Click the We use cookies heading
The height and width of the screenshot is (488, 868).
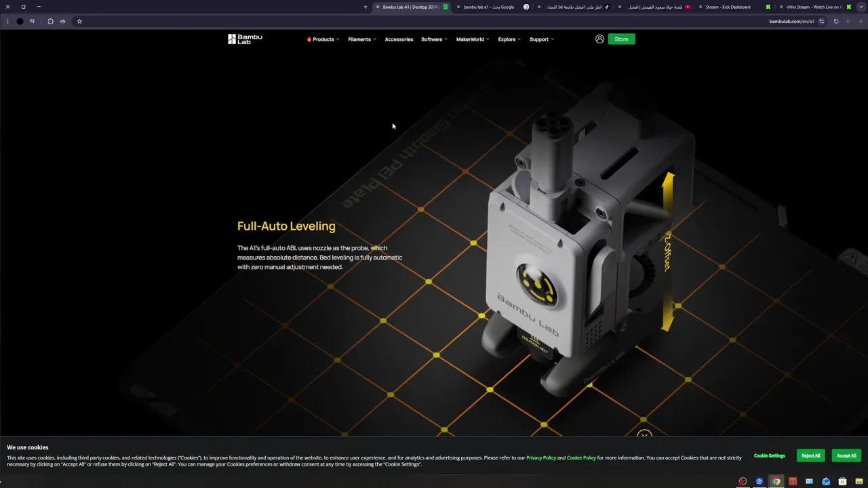tap(28, 447)
